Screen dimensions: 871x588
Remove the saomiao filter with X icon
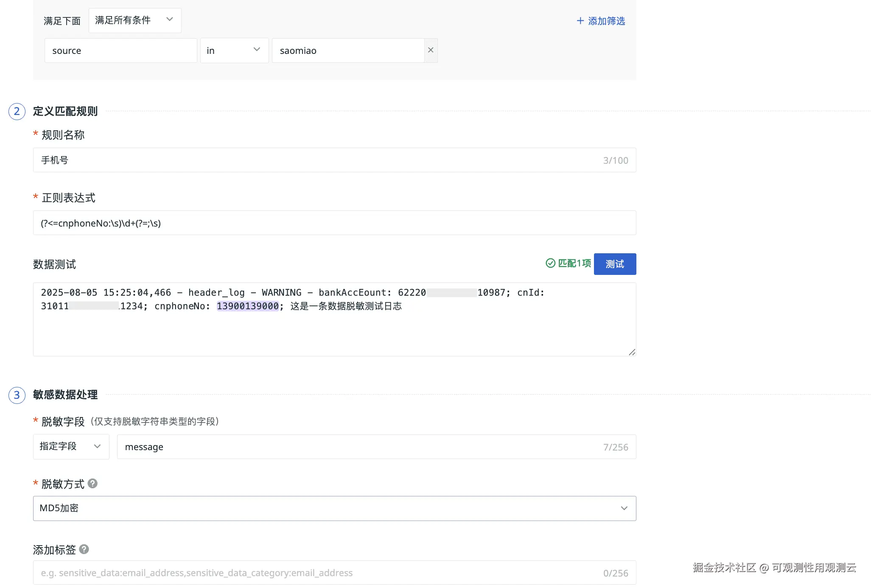point(431,50)
